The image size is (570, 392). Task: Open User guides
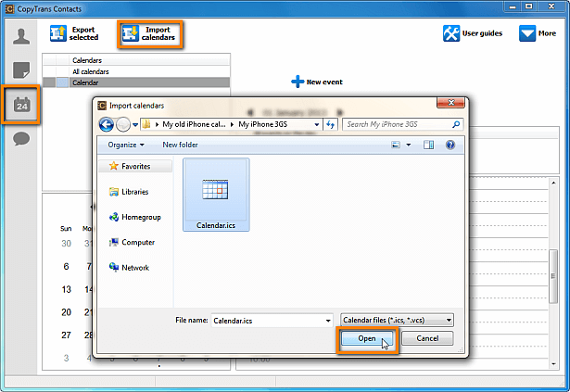pos(473,33)
